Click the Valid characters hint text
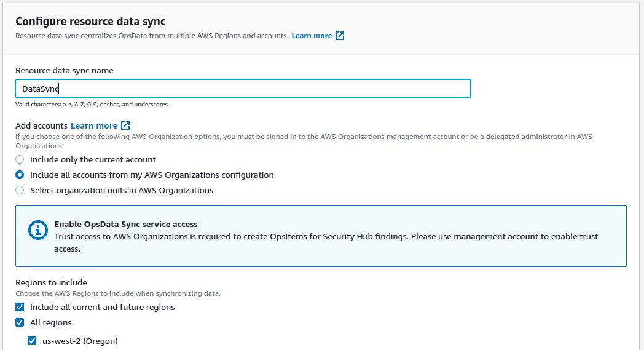The image size is (644, 350). 92,105
